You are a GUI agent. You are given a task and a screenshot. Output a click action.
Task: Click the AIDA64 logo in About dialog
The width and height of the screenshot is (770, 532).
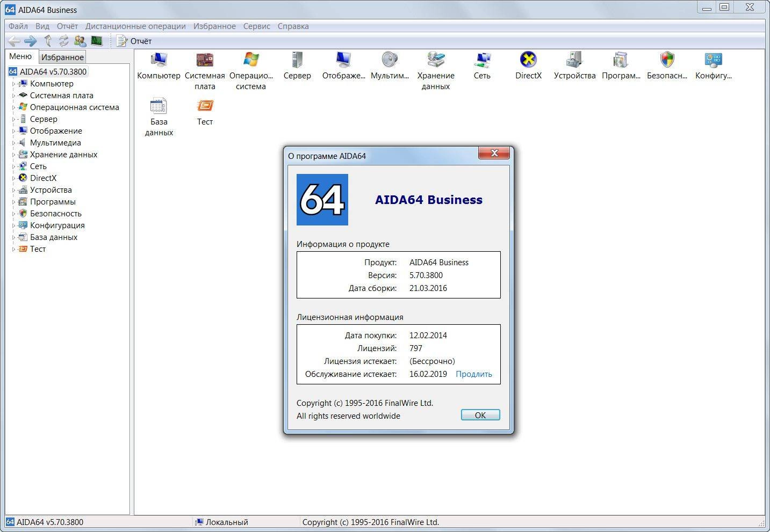click(322, 200)
